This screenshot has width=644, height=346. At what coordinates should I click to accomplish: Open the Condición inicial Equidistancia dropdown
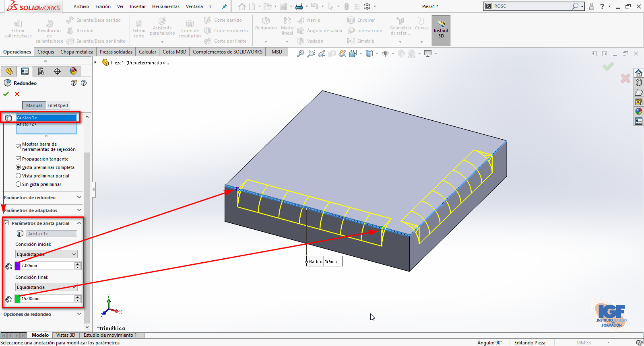pos(46,254)
